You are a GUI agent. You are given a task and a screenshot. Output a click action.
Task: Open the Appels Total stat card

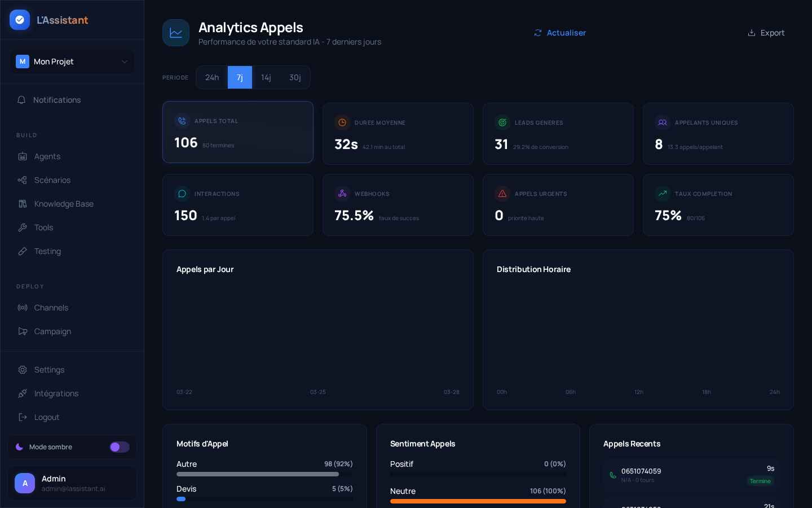pyautogui.click(x=238, y=132)
